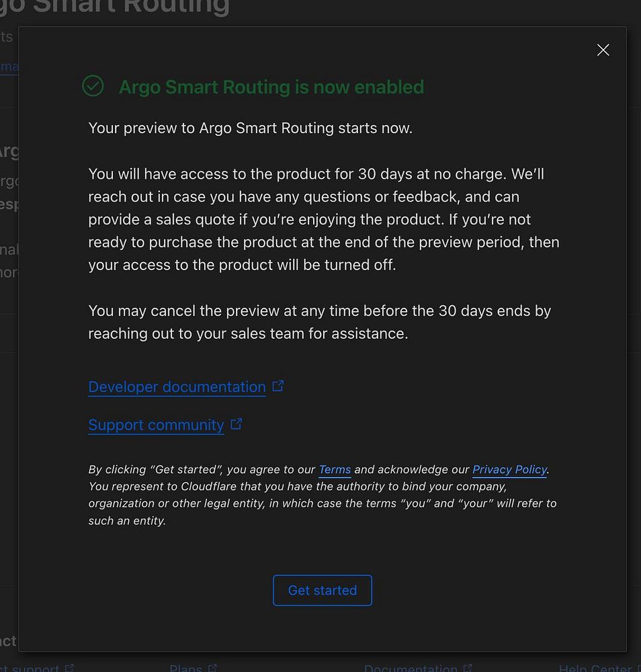Open the Help Center footer link
The width and height of the screenshot is (641, 672).
[x=595, y=668]
